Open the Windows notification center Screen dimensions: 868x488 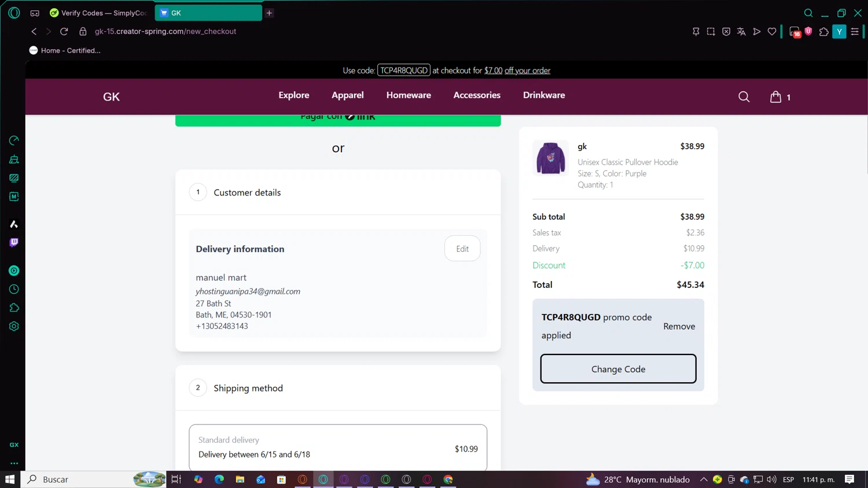pos(849,479)
